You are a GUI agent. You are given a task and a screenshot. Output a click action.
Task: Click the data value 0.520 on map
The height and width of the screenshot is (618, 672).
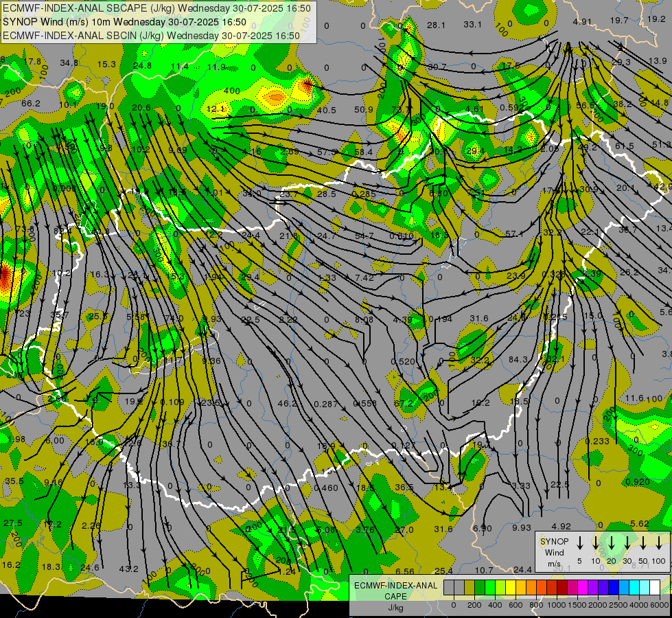pos(403,362)
